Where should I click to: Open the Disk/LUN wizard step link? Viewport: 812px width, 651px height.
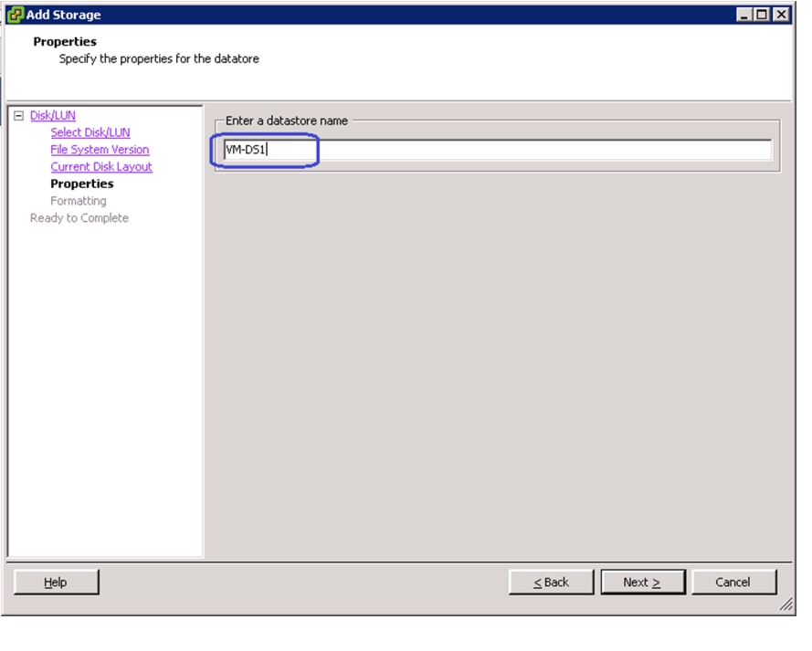pos(53,115)
